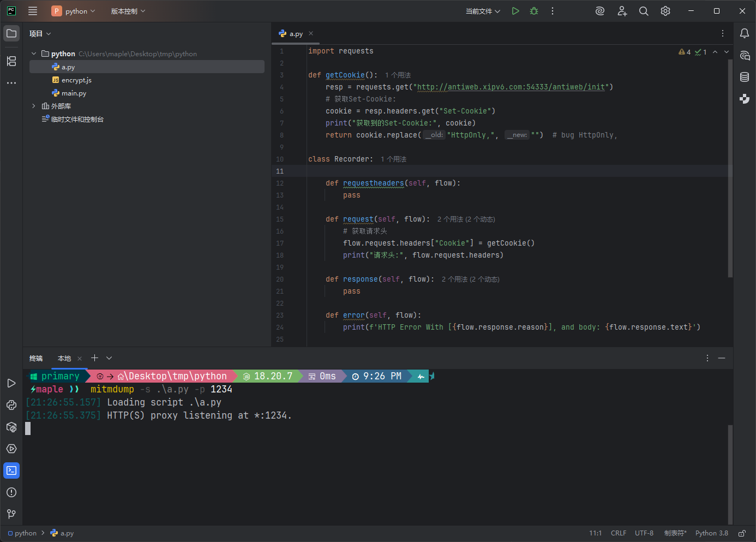Open the Python Console tool window
The height and width of the screenshot is (542, 756).
click(x=11, y=405)
